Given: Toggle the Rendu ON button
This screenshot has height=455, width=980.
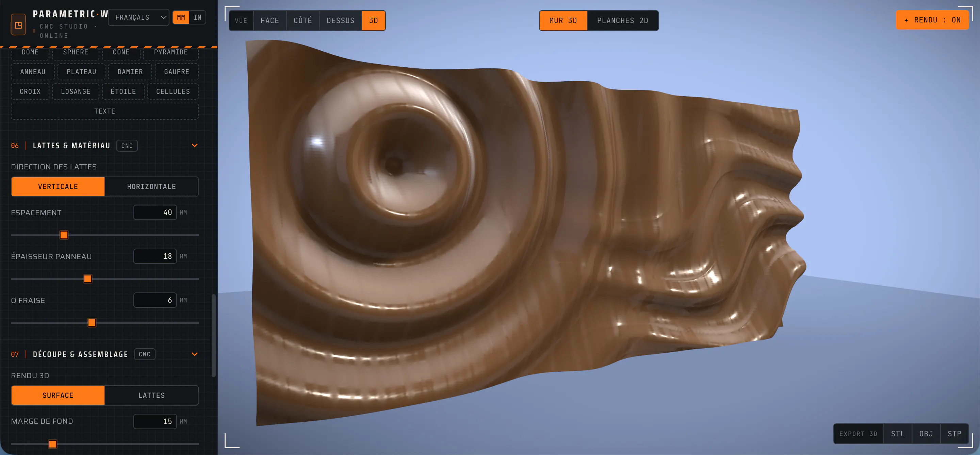Looking at the screenshot, I should (932, 20).
